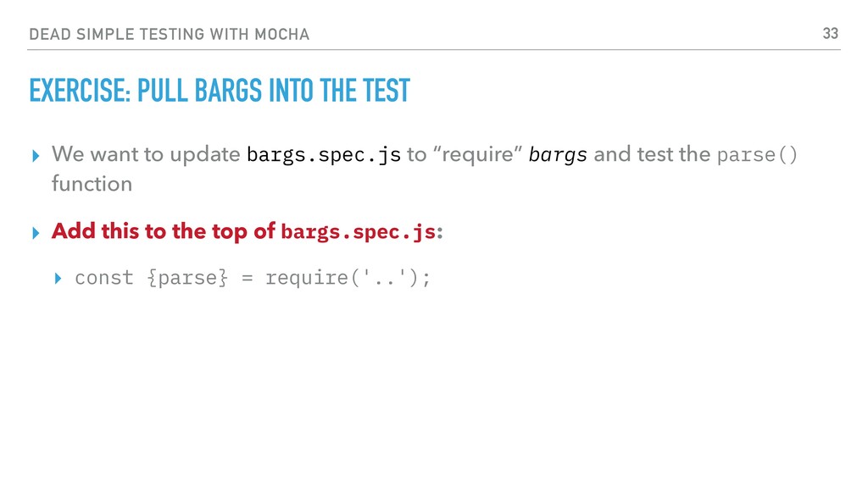The image size is (868, 488).
Task: Click the phrase 'and test the'
Action: point(652,154)
